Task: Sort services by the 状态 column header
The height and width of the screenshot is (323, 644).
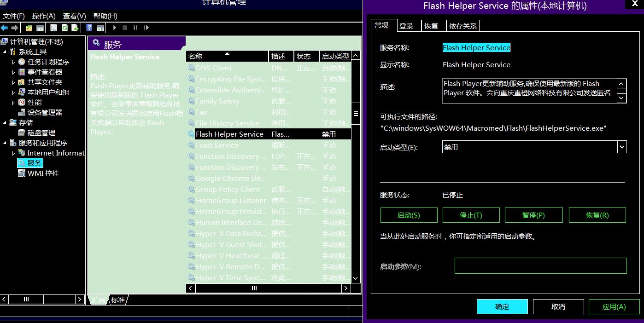Action: [x=306, y=56]
